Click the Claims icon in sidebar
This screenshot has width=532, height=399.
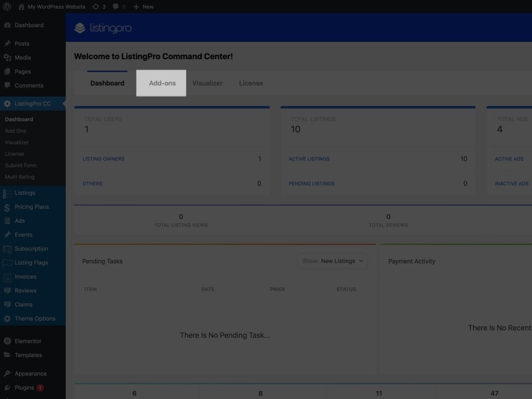click(7, 304)
